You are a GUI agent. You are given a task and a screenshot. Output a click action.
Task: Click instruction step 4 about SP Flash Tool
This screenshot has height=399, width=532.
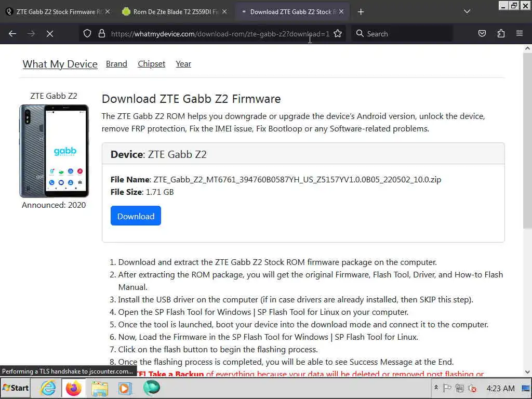click(263, 312)
